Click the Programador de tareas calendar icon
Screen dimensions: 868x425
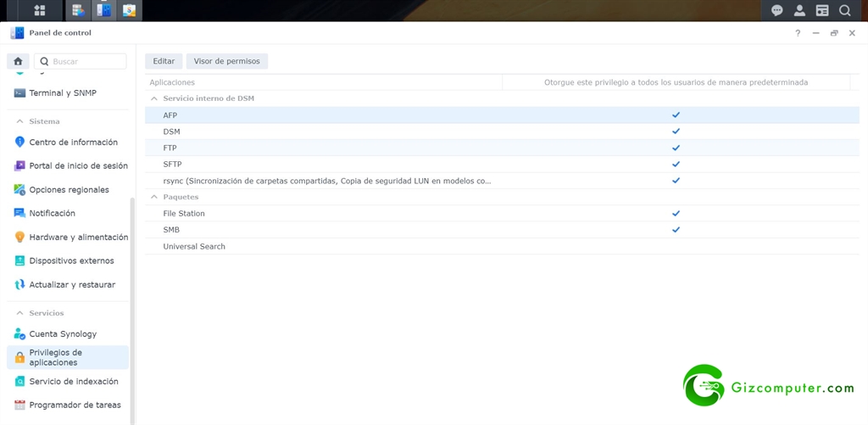[x=20, y=405]
